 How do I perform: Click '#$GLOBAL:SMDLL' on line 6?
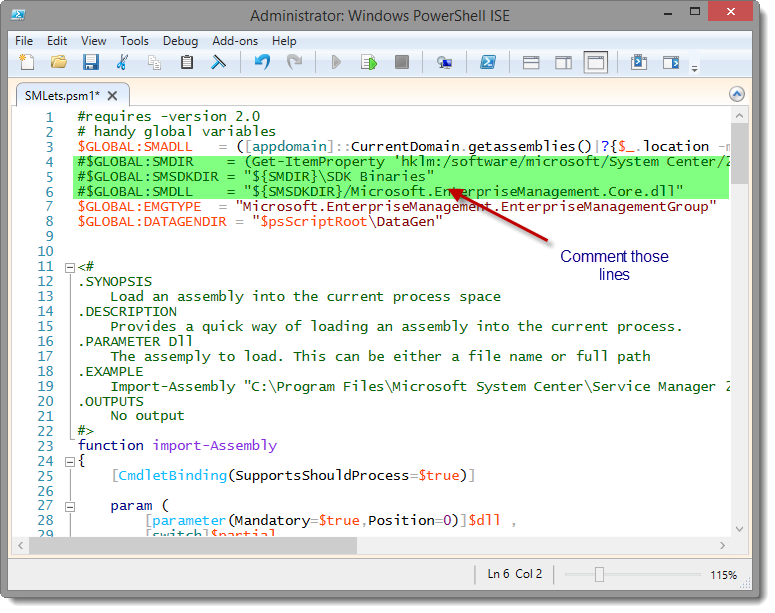135,192
